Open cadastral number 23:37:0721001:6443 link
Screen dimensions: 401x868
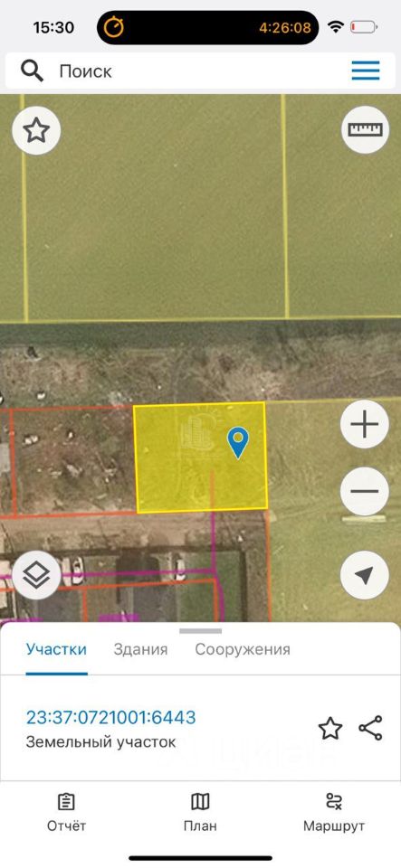coord(110,717)
